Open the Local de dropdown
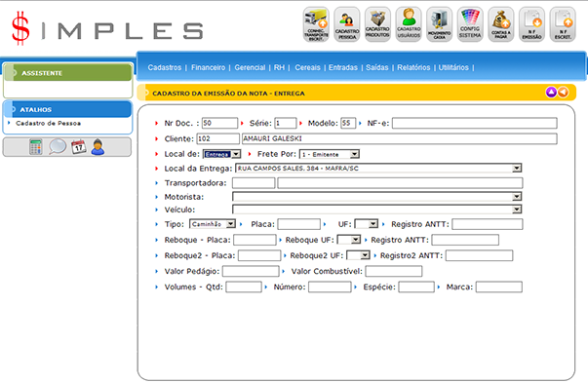This screenshot has height=383, width=588. [x=221, y=154]
